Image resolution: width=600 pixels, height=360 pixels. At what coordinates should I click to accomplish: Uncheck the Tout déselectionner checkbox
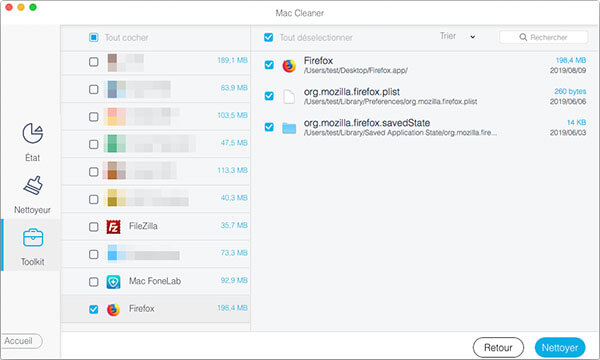269,37
